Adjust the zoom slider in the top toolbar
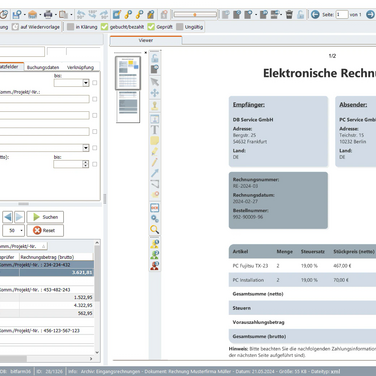 195,14
